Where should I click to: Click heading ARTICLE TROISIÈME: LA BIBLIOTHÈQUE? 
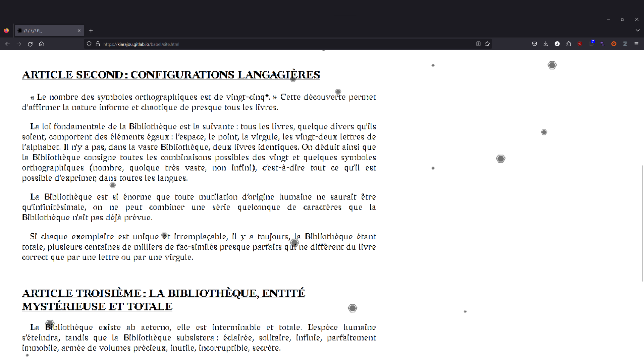point(164,300)
